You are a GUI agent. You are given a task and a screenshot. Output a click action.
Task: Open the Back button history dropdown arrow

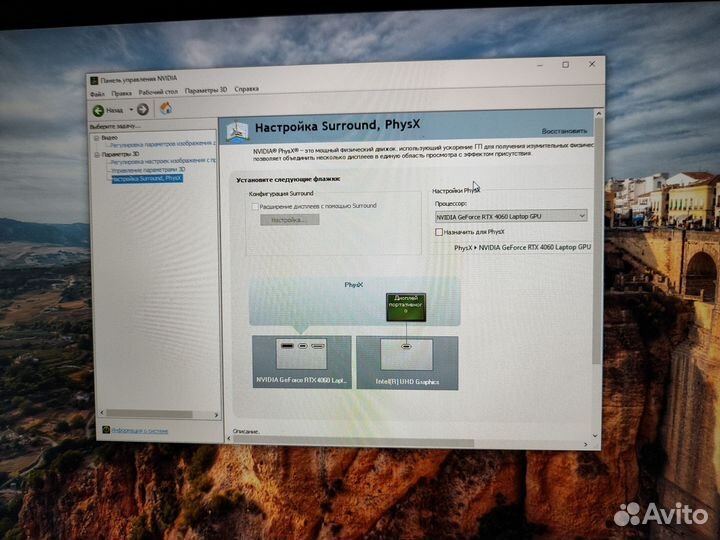(129, 109)
